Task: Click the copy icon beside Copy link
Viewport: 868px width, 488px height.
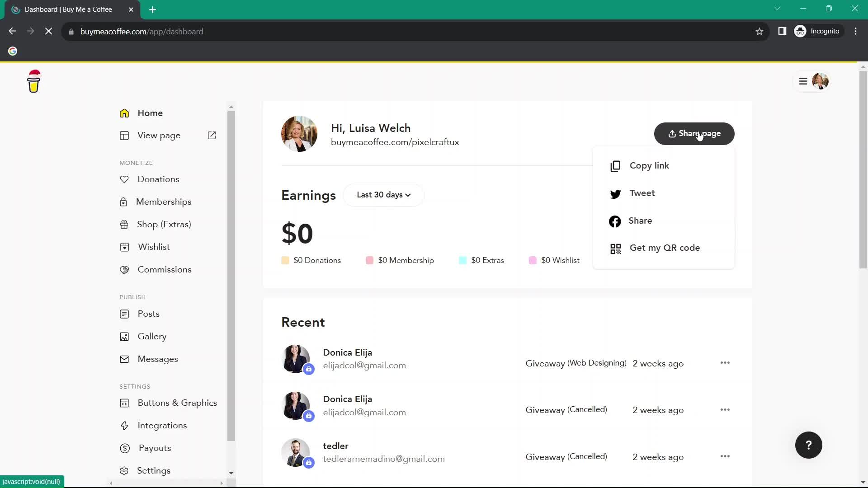Action: point(615,166)
